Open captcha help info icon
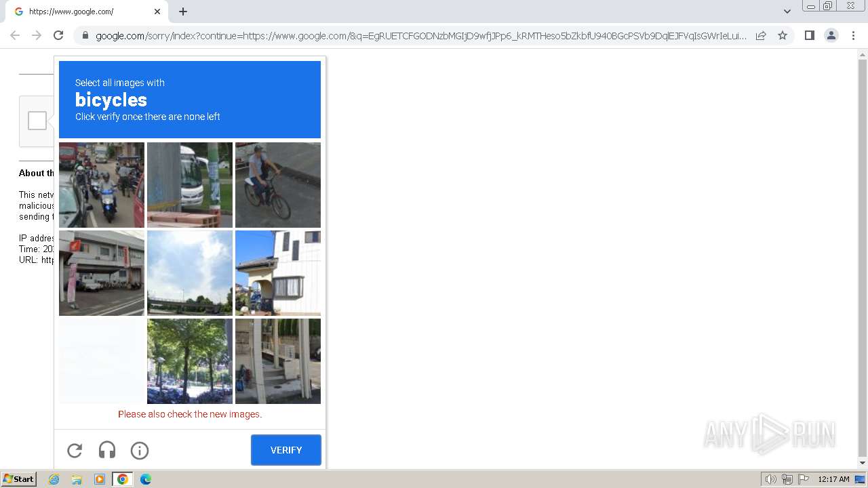This screenshot has width=868, height=488. 140,450
